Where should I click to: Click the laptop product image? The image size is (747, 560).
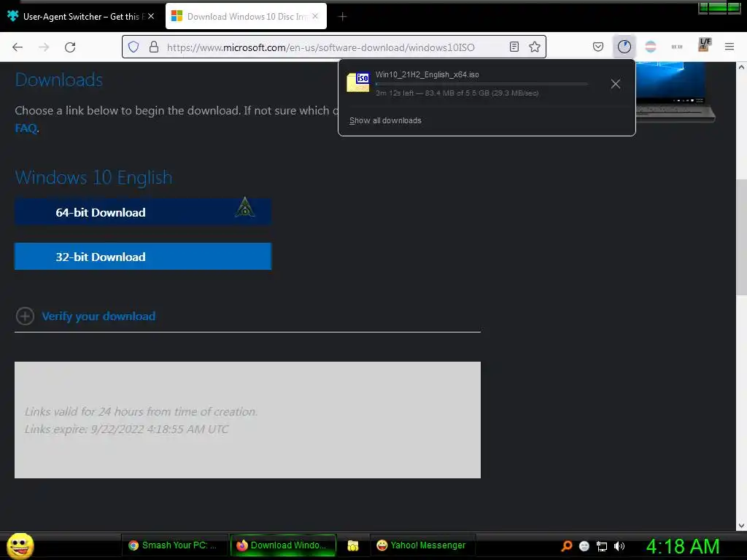pyautogui.click(x=676, y=92)
